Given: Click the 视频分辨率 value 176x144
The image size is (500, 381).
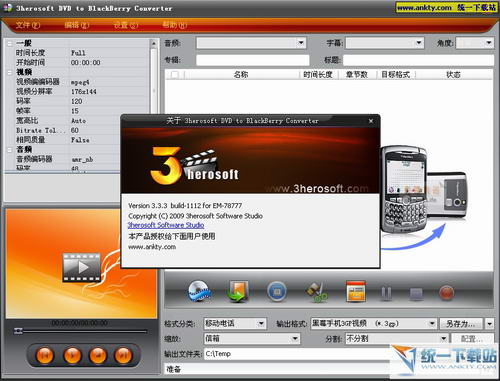Looking at the screenshot, I should (84, 92).
